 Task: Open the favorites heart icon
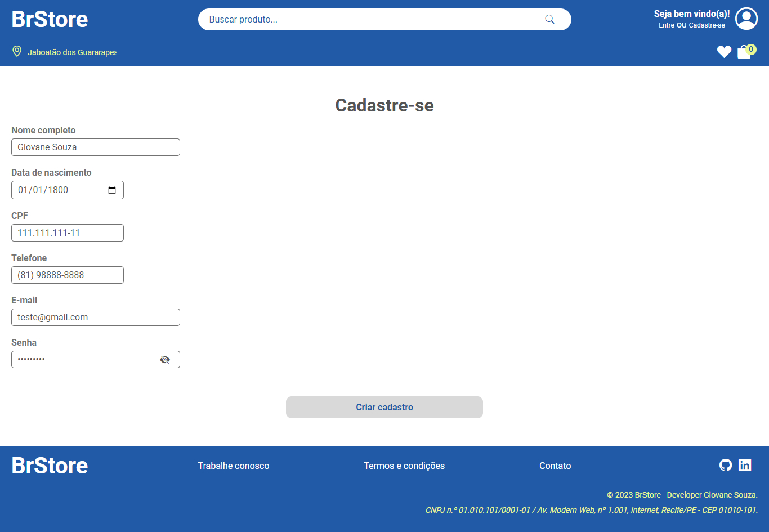[724, 52]
